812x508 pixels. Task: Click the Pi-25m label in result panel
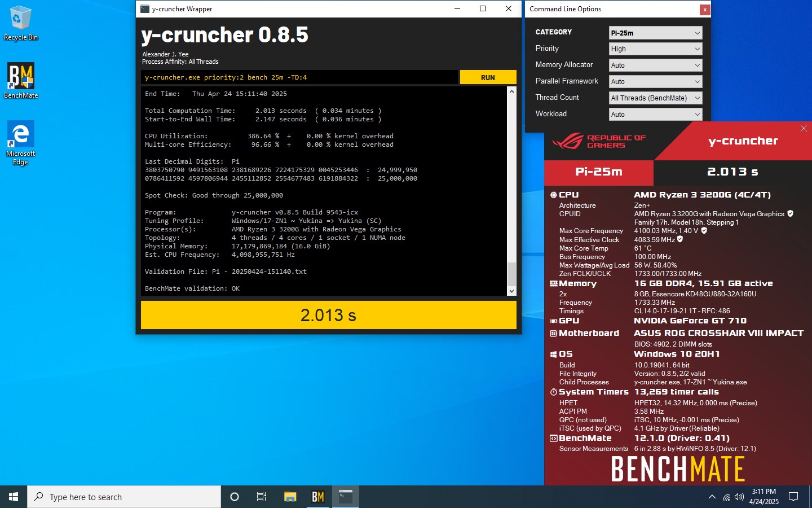tap(598, 172)
